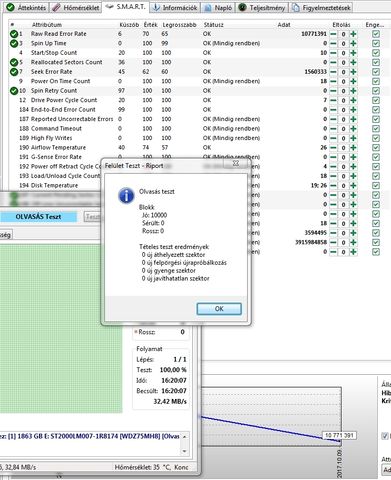Click green plus for Raw Read Error Rate
Viewport: 391px width, 480px height.
click(x=353, y=34)
